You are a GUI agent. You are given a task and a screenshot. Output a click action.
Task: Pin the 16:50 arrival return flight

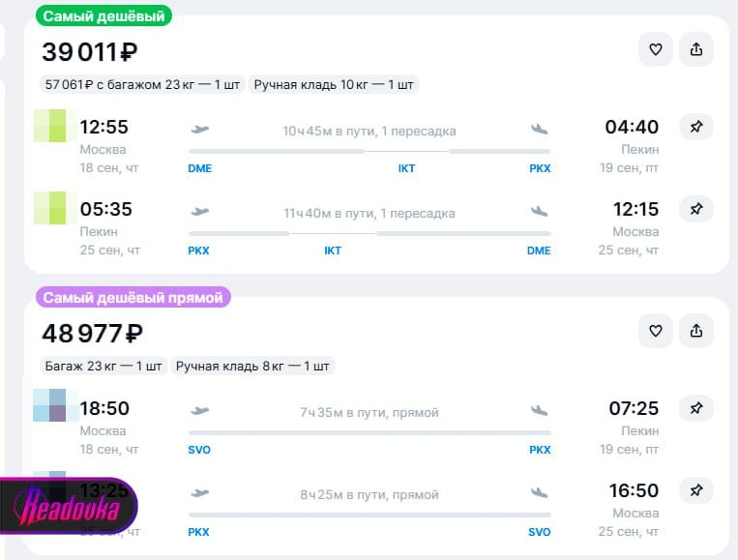click(696, 490)
